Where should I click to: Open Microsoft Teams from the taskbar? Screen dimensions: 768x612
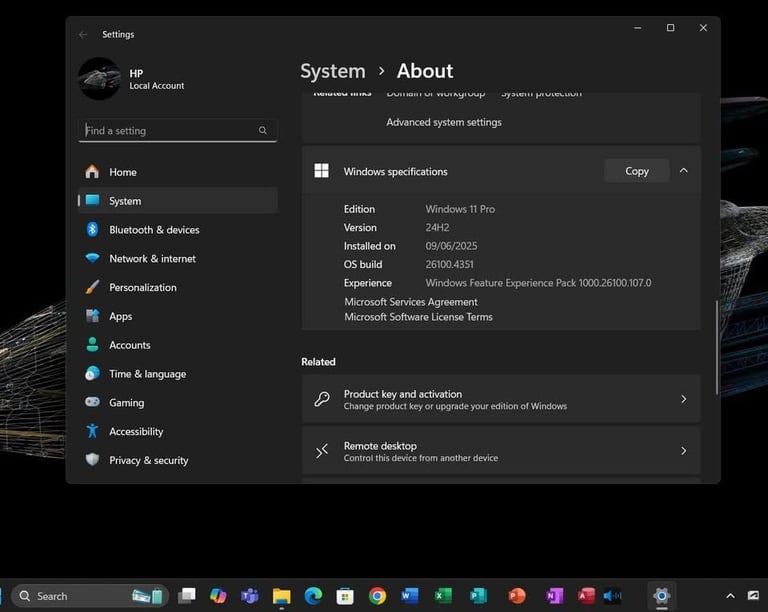point(250,595)
